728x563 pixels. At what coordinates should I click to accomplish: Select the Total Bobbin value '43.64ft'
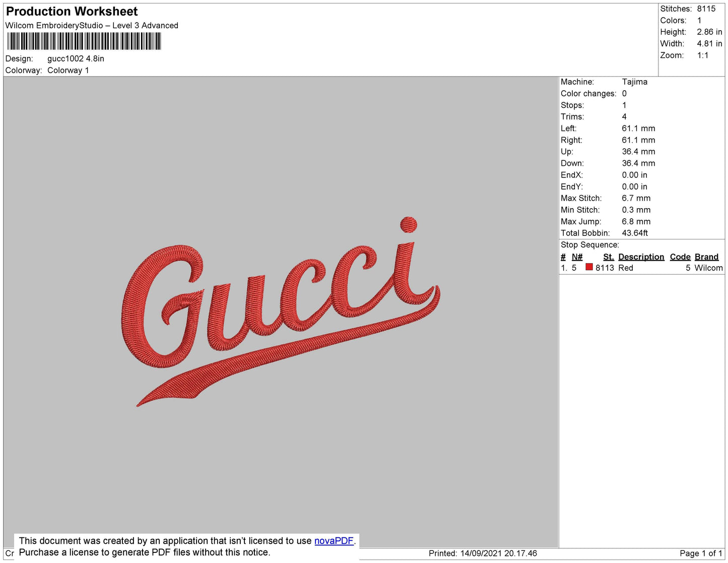tap(635, 233)
